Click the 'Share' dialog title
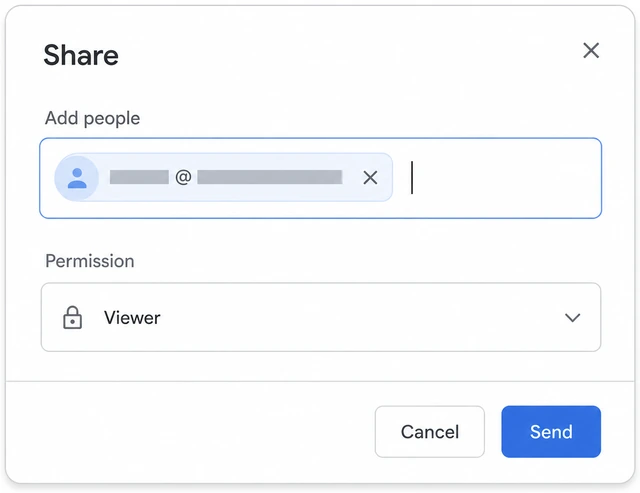Viewport: 640px width, 493px height. (81, 55)
